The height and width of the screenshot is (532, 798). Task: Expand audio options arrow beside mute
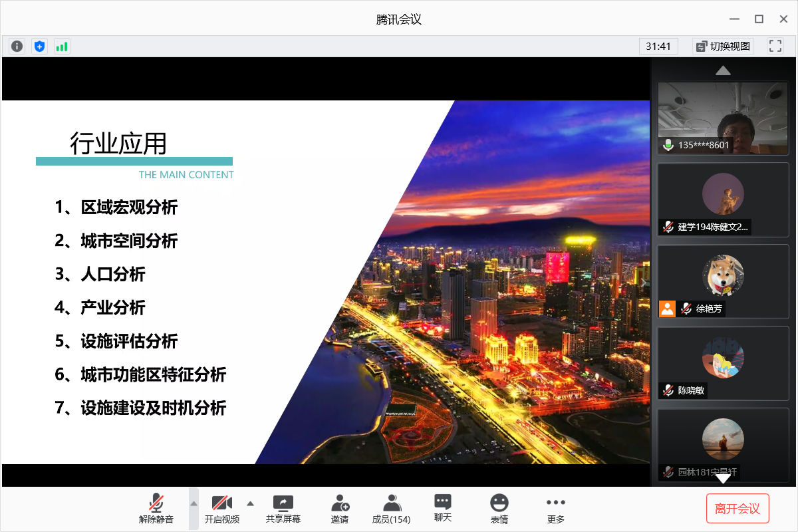click(x=194, y=503)
